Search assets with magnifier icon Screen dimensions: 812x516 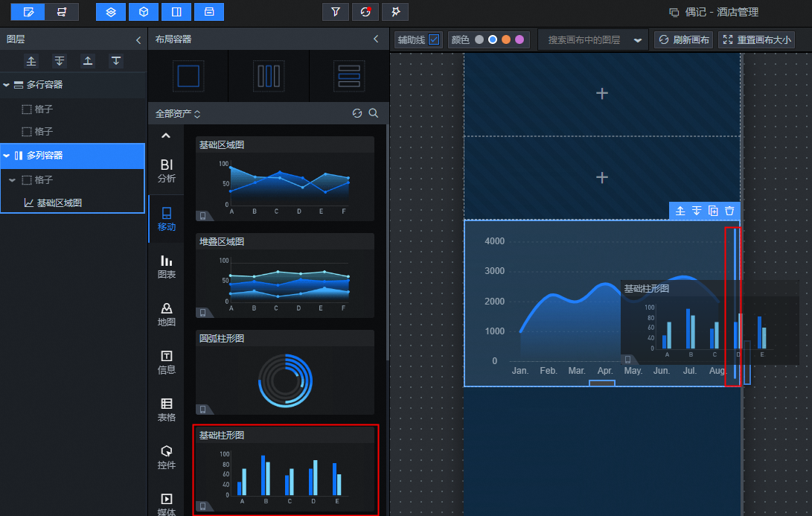click(x=374, y=113)
